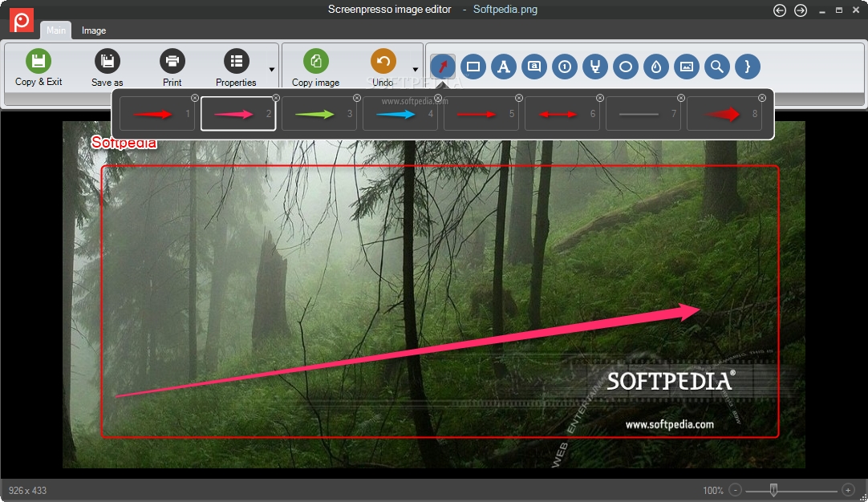
Task: Click the 926 x 433 size label
Action: [x=28, y=491]
